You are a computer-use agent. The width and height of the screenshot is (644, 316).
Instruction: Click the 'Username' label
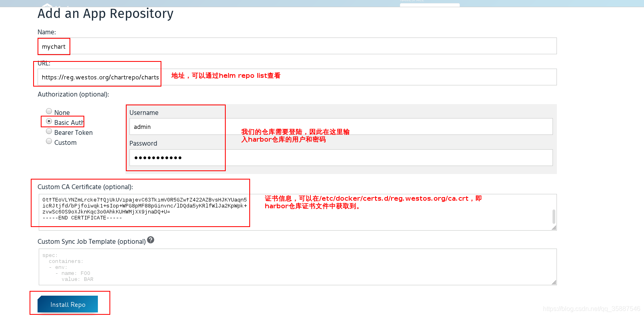tap(144, 113)
